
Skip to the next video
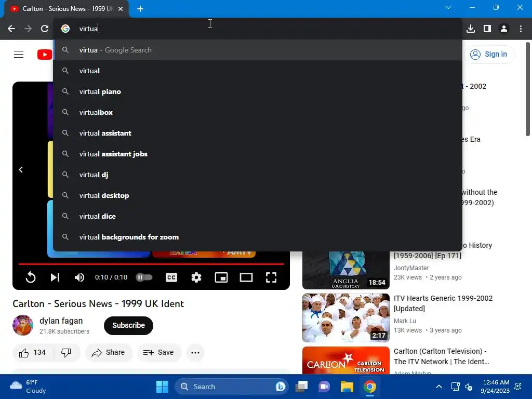[x=55, y=277]
